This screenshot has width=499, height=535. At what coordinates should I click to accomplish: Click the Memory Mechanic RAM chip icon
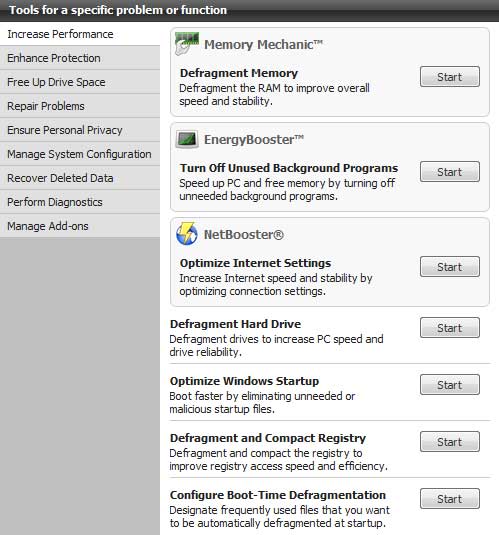tap(187, 44)
